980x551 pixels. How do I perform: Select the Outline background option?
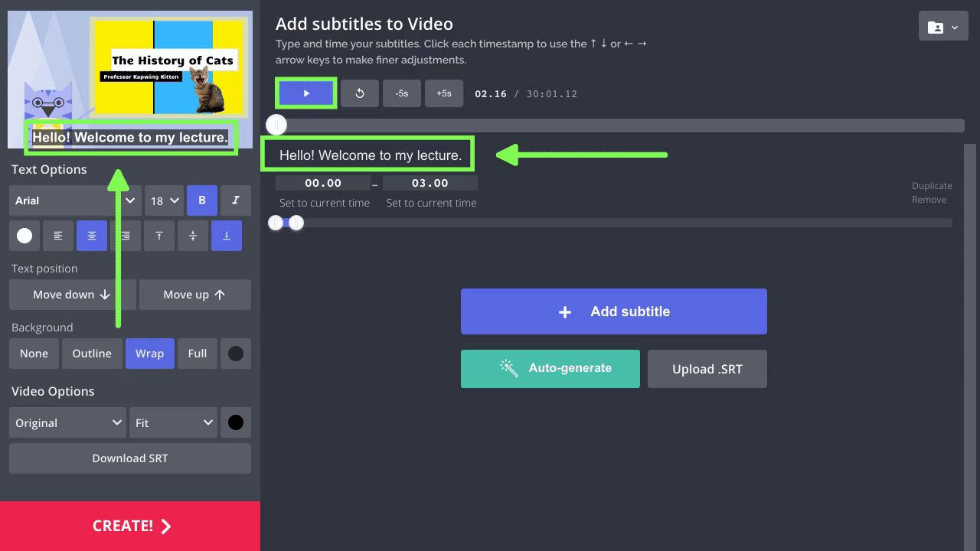tap(92, 354)
